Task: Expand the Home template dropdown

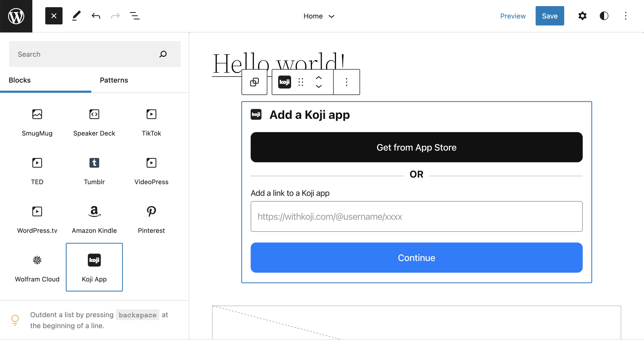Action: coord(319,16)
